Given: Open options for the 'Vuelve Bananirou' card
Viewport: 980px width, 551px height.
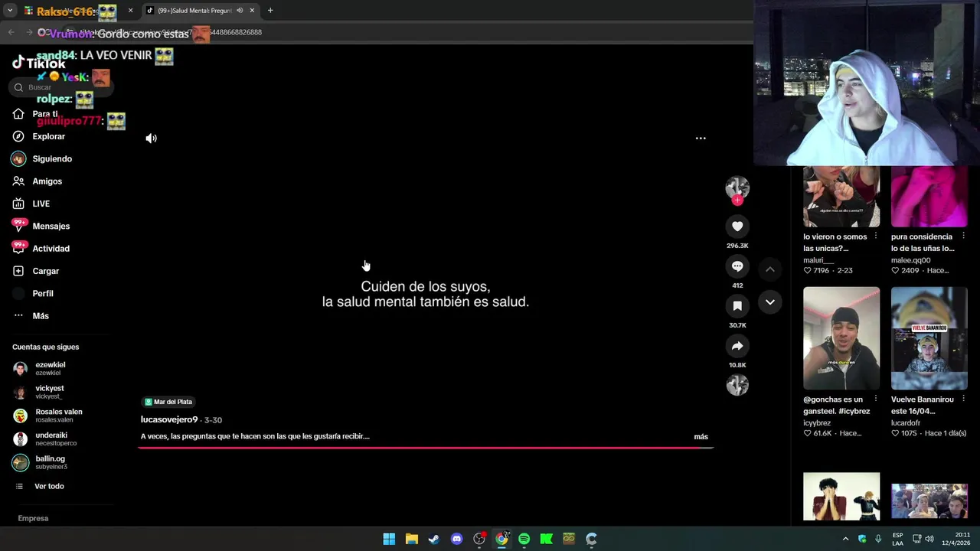Looking at the screenshot, I should 963,399.
